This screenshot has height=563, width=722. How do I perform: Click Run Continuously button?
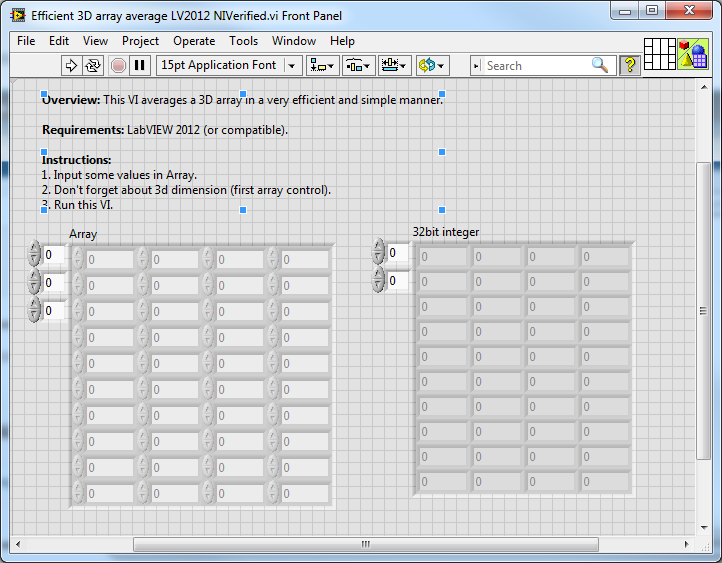(93, 65)
